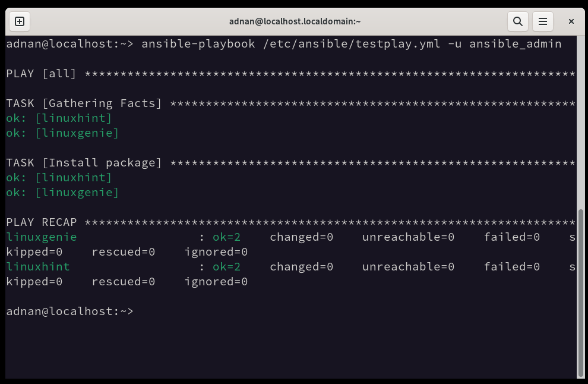Open the terminal search tool
588x384 pixels.
[518, 21]
